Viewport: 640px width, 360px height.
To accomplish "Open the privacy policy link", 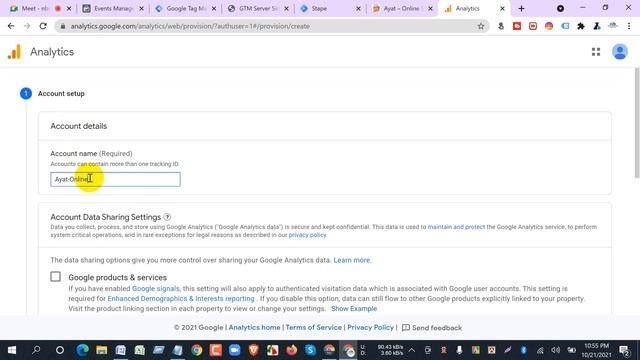I will coord(307,235).
